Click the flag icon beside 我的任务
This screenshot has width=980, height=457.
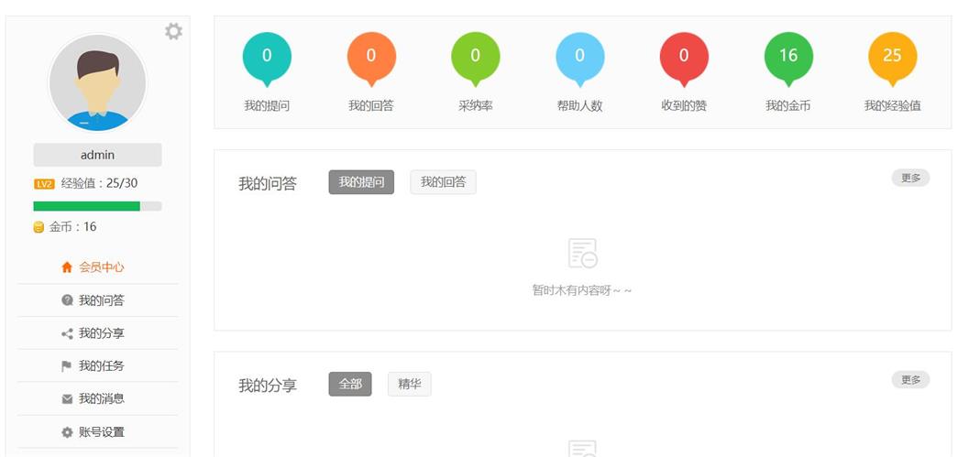coord(67,366)
